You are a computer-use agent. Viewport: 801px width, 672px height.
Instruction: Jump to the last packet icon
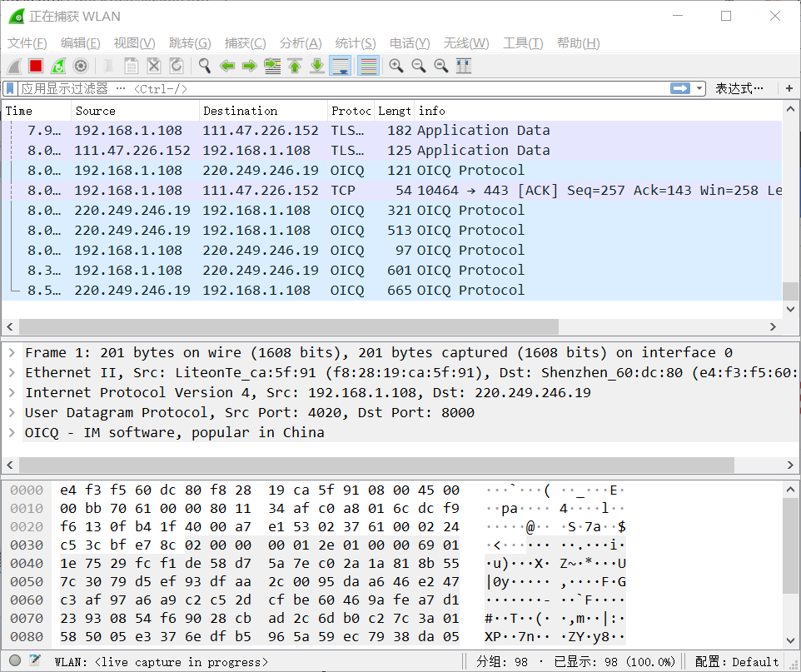pyautogui.click(x=317, y=66)
